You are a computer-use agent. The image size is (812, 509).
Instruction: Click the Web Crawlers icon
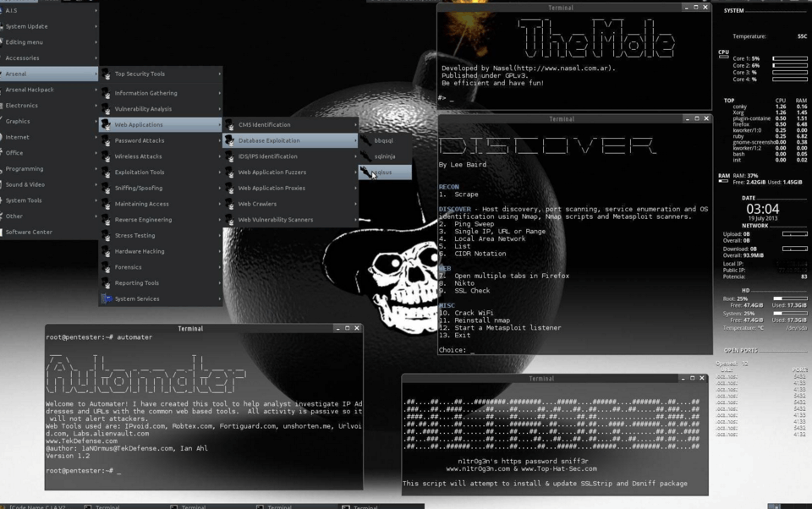click(230, 204)
